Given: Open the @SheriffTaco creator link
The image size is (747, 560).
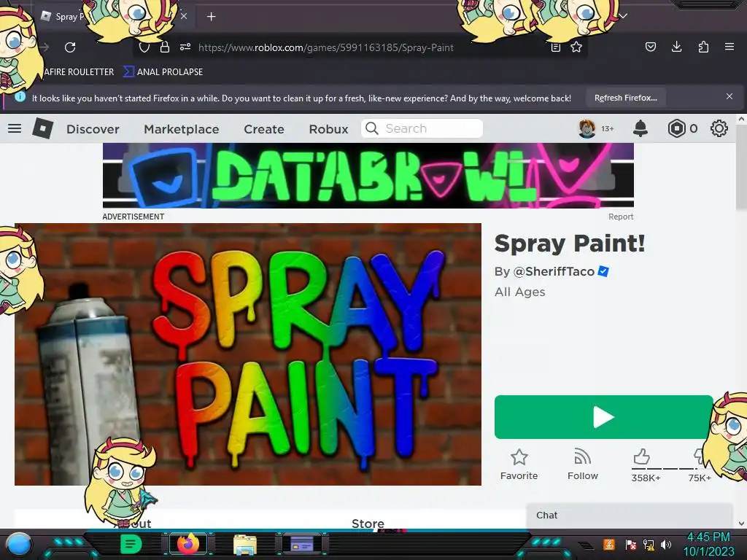Looking at the screenshot, I should 554,271.
